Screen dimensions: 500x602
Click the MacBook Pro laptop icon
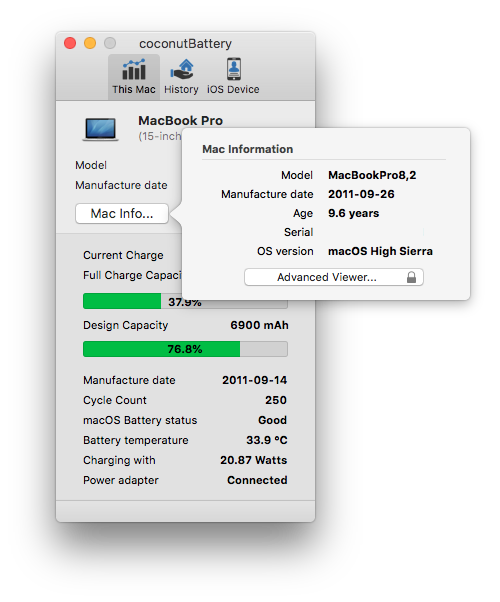click(x=100, y=129)
